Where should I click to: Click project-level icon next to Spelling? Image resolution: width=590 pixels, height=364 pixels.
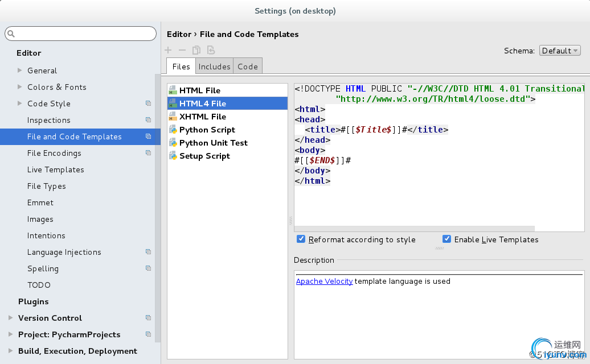click(x=148, y=268)
